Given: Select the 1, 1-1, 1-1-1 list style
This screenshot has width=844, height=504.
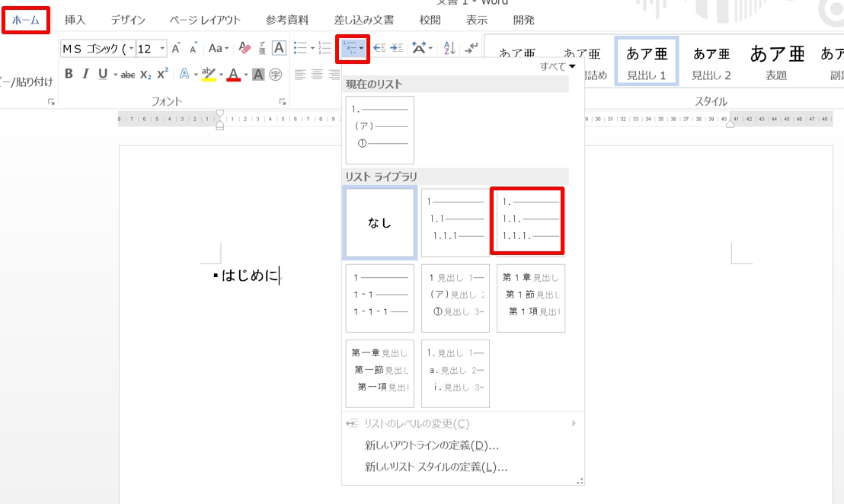Looking at the screenshot, I should [380, 298].
